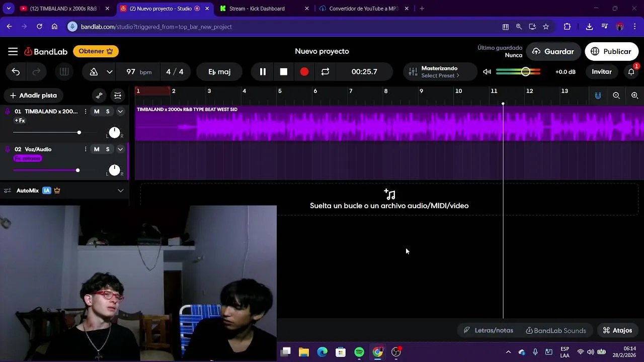Mute the Voz/Audio track
Screen dimensions: 644x362
coord(97,149)
